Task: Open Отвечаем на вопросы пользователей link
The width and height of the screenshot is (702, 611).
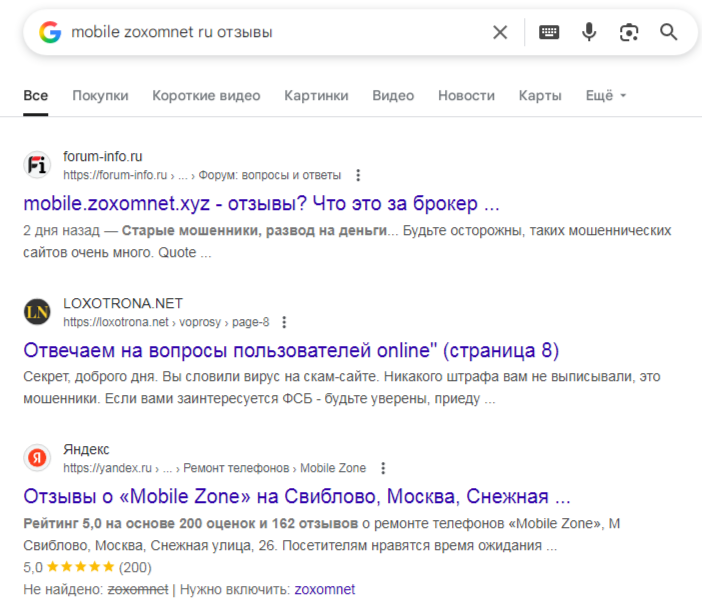Action: coord(291,350)
